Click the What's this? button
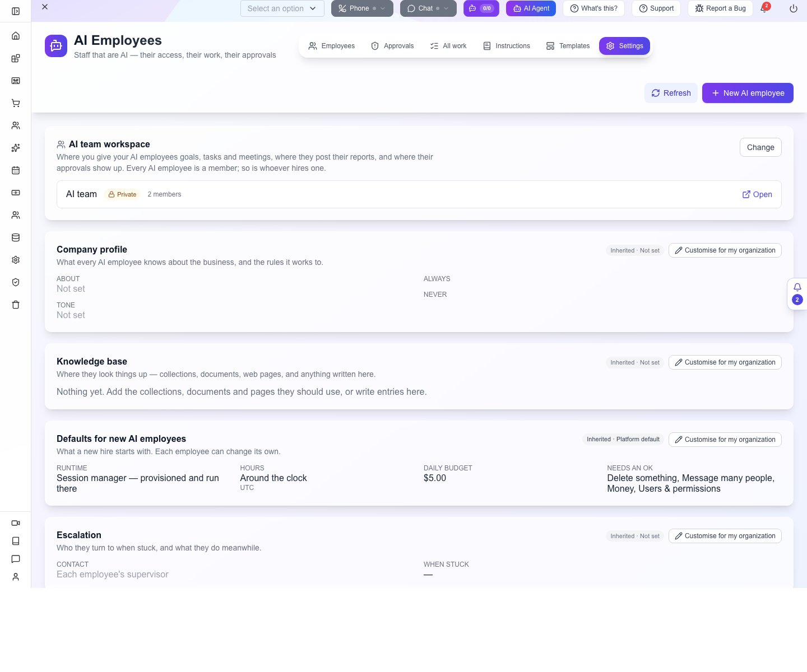The image size is (807, 672). point(593,8)
